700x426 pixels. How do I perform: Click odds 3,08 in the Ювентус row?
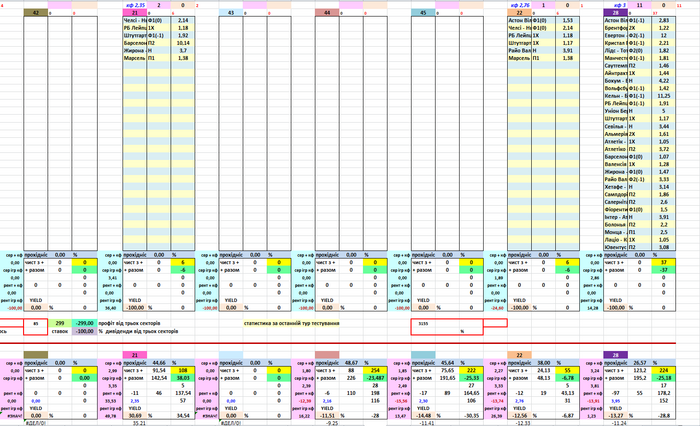[664, 247]
